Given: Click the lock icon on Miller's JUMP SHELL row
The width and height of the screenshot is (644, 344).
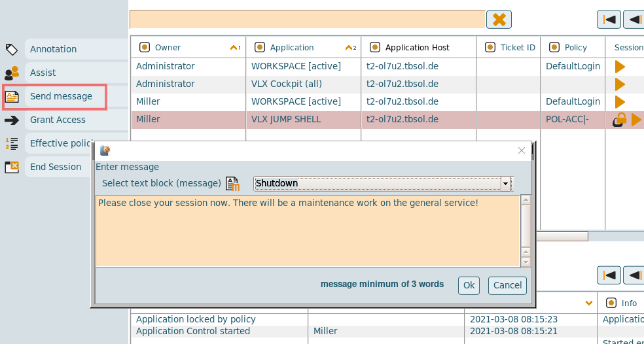Looking at the screenshot, I should (x=619, y=120).
